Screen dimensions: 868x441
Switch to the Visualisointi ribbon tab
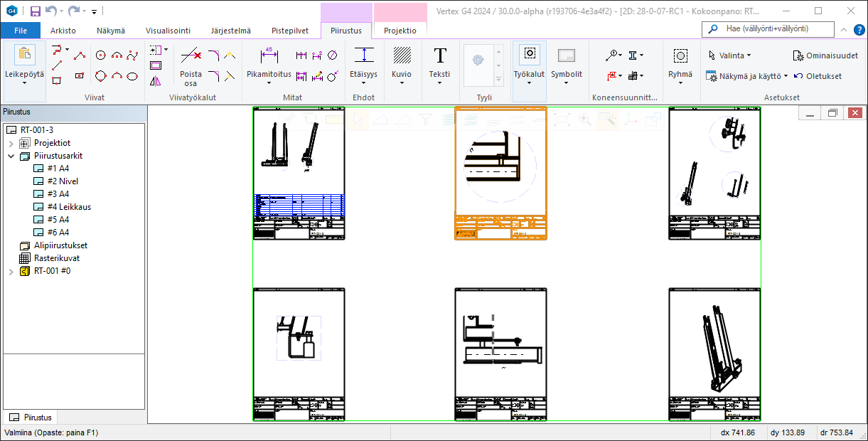pyautogui.click(x=168, y=31)
